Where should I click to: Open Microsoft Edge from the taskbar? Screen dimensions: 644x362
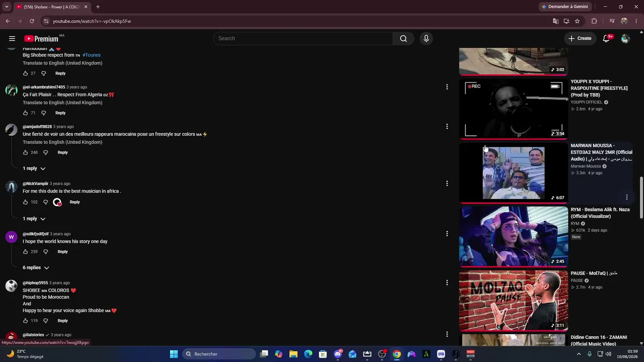click(x=308, y=354)
